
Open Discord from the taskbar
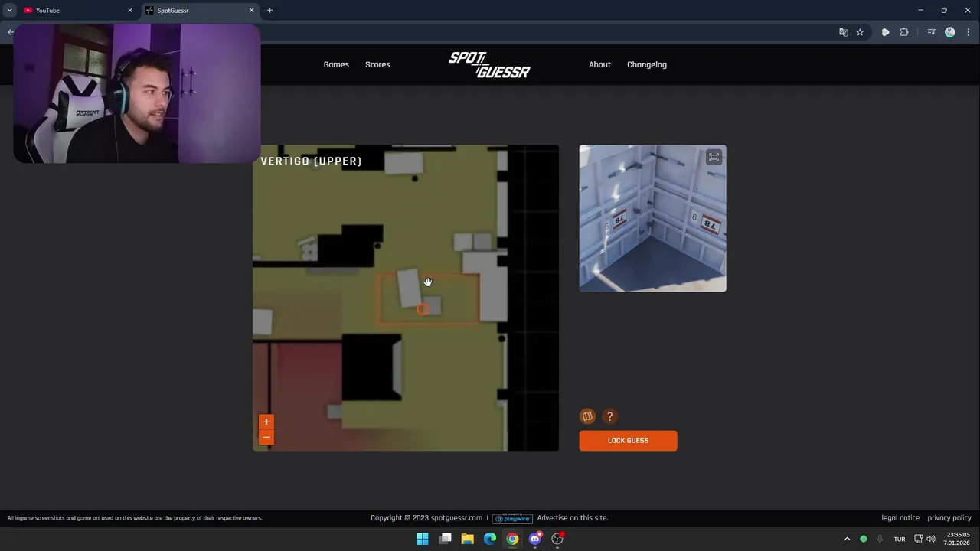pos(535,539)
